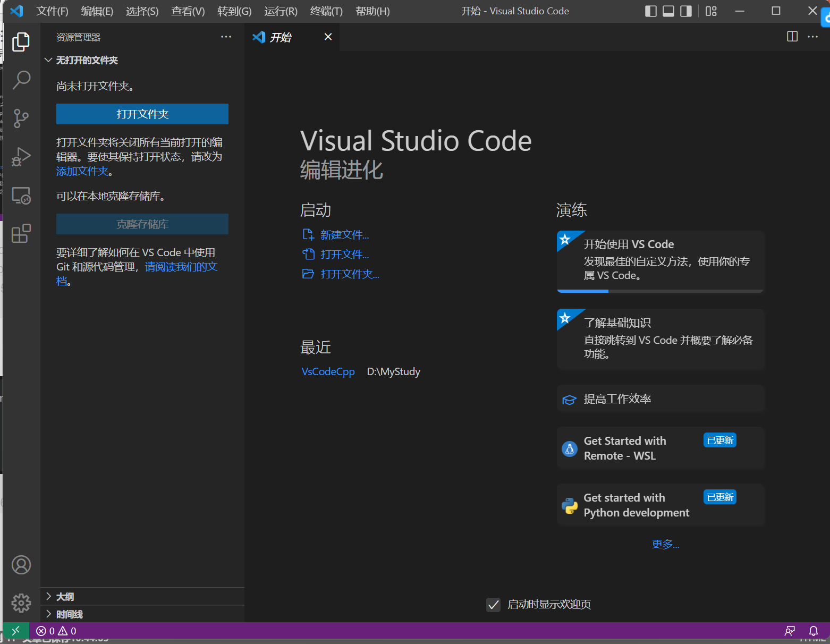Open the 选择(S) menu
Viewport: 830px width, 644px height.
click(x=142, y=11)
